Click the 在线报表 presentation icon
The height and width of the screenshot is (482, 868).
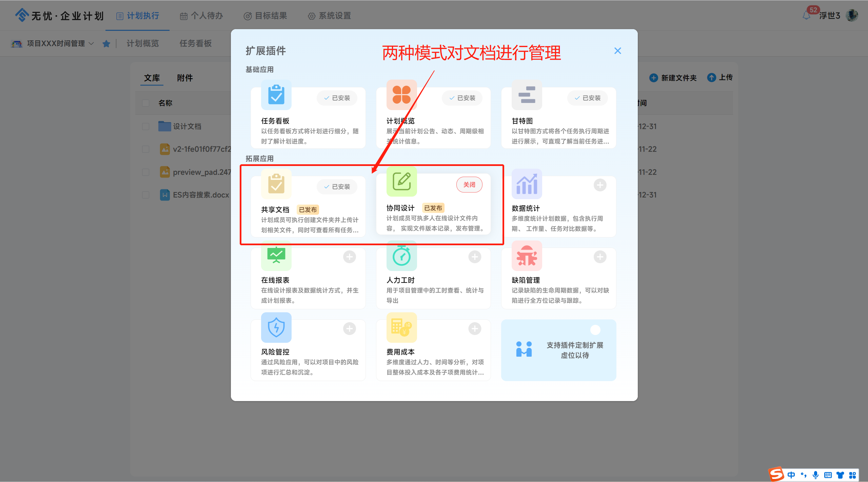tap(276, 256)
